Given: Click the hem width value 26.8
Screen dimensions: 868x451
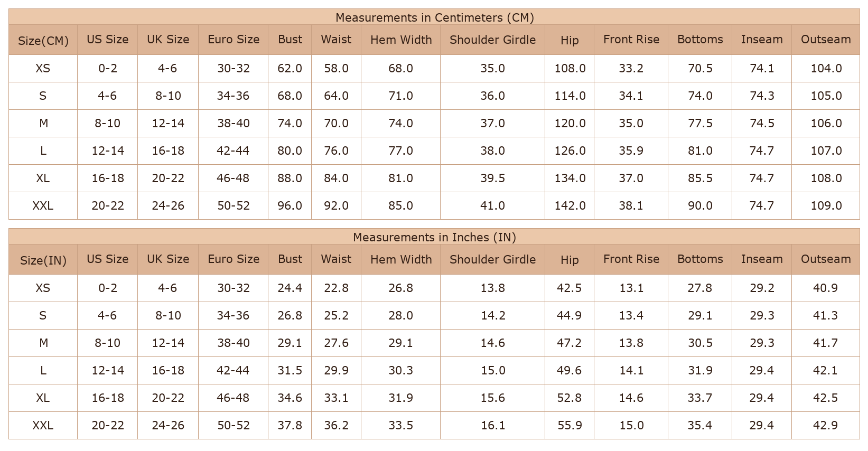Looking at the screenshot, I should [400, 288].
